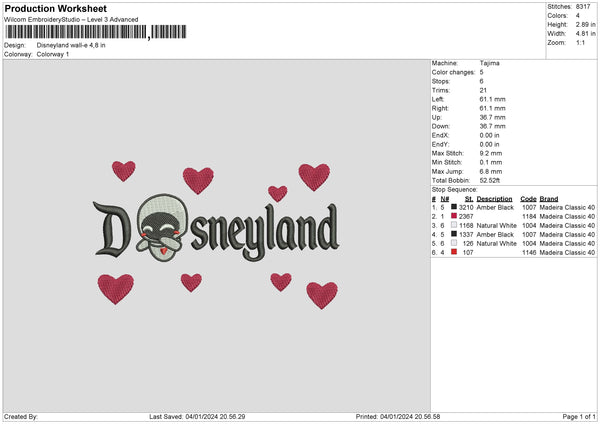Click the Zoom value '1:1'
The height and width of the screenshot is (424, 600).
coord(580,42)
